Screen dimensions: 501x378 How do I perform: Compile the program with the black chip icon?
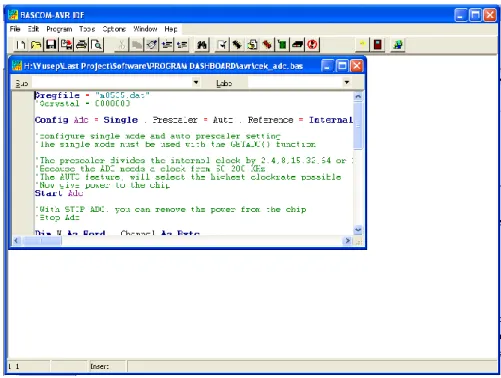(x=237, y=44)
